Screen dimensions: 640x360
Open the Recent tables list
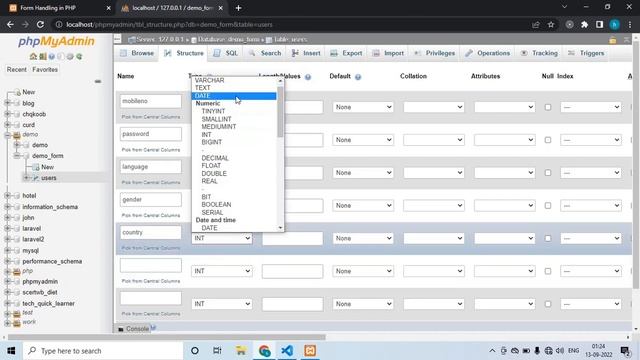tap(17, 70)
